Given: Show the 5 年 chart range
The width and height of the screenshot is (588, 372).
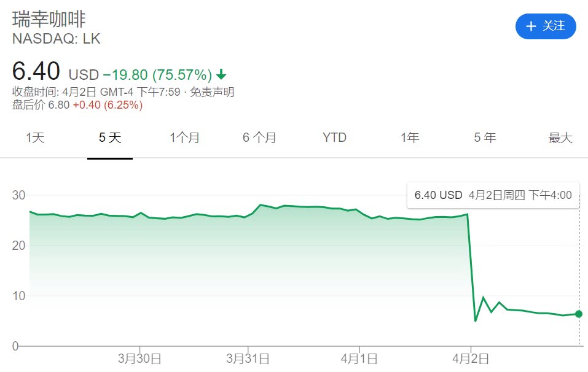Looking at the screenshot, I should [485, 138].
